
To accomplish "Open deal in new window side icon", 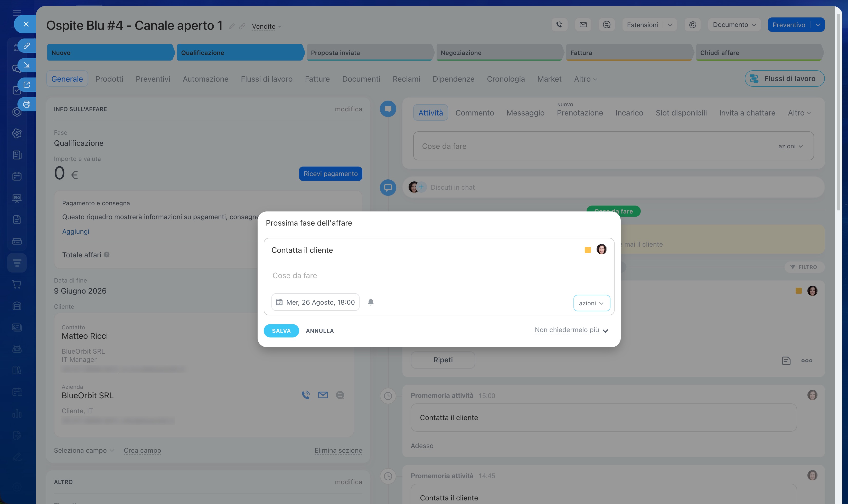I will point(26,85).
